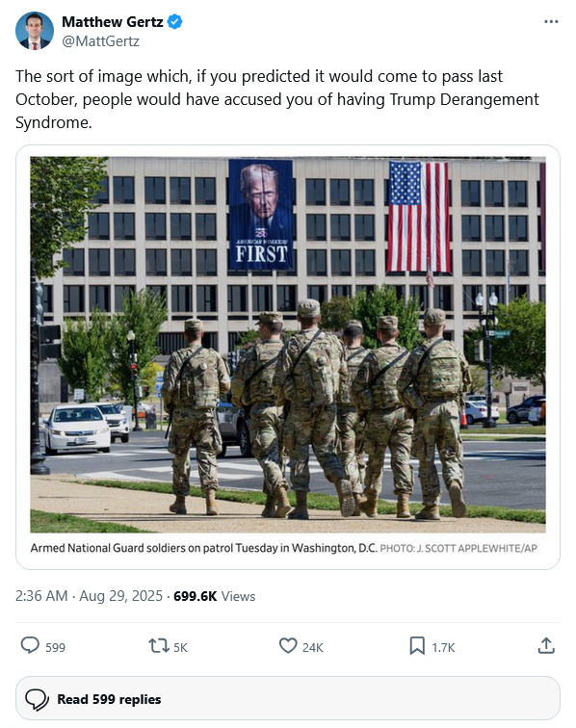
Task: Click the reply speech bubble icon
Action: coord(30,646)
